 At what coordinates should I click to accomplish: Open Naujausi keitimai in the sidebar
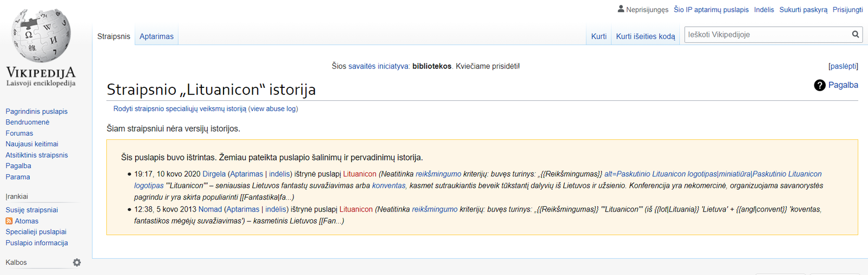click(x=31, y=144)
